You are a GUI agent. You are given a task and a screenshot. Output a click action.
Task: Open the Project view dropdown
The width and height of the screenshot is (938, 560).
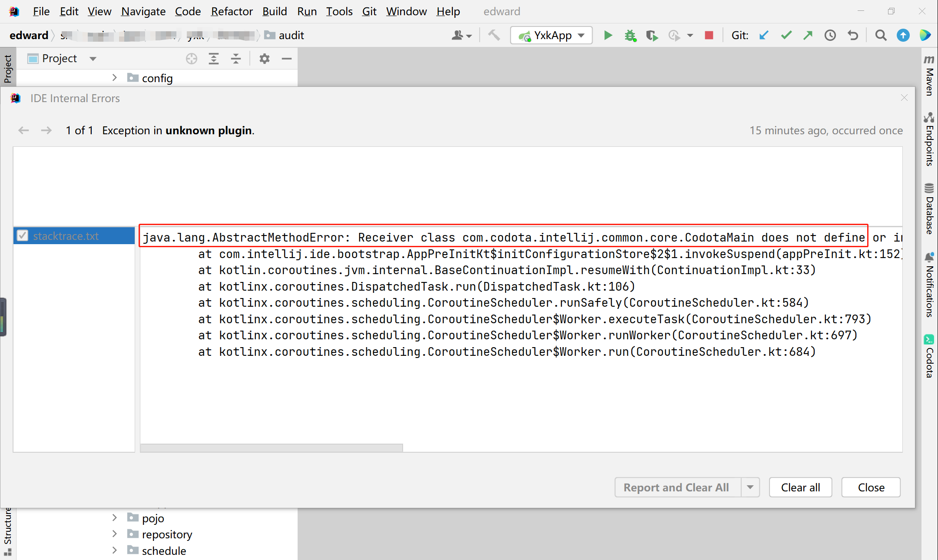[x=93, y=59]
